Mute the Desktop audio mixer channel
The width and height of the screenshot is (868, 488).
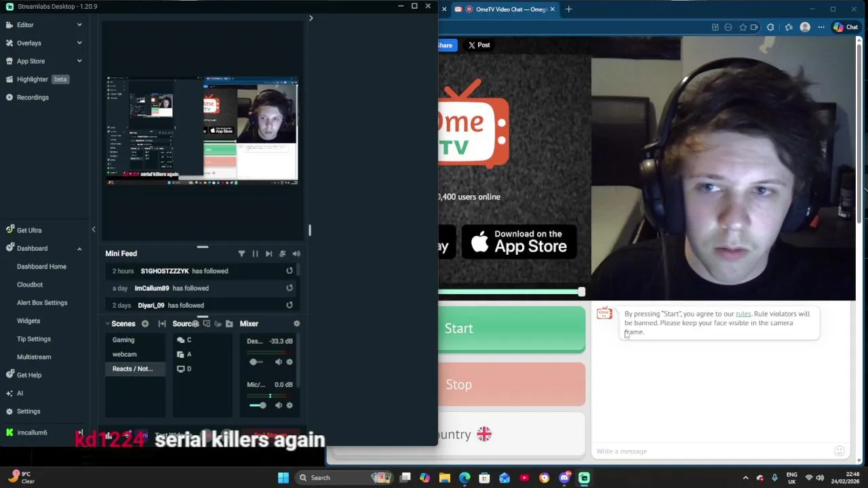point(278,362)
